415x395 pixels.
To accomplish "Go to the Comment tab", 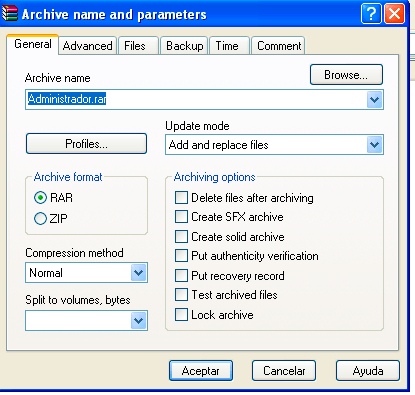I will pos(279,46).
